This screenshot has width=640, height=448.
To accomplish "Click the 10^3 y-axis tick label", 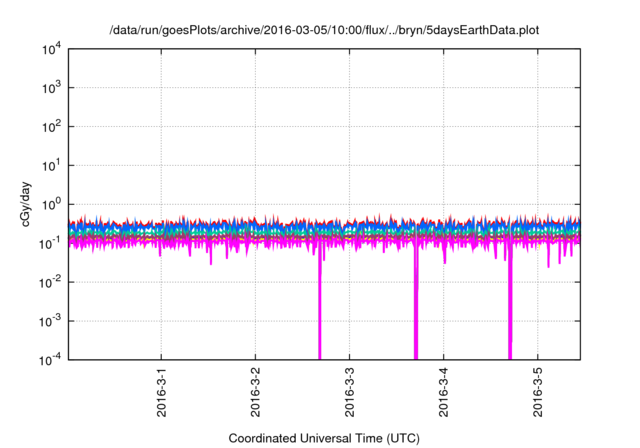I will click(51, 87).
